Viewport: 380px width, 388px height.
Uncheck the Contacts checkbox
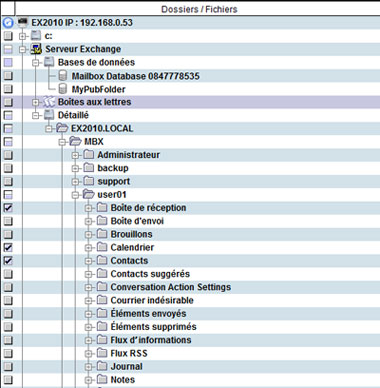pos(8,261)
